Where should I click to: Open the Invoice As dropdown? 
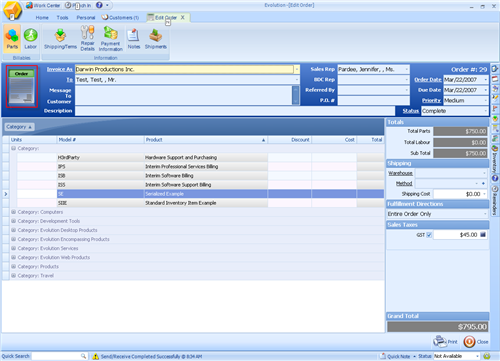[296, 69]
